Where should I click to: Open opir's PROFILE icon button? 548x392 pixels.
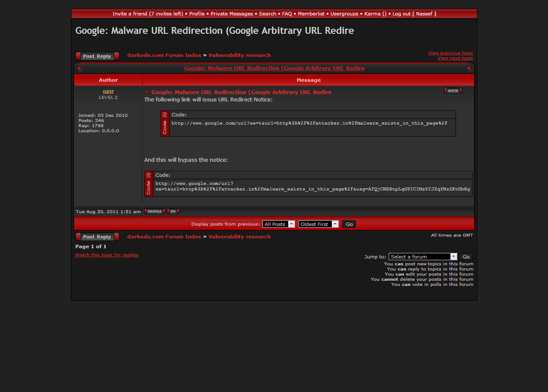click(155, 211)
